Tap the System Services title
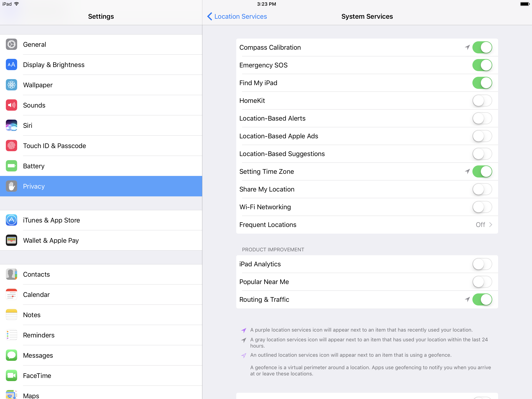 point(367,16)
